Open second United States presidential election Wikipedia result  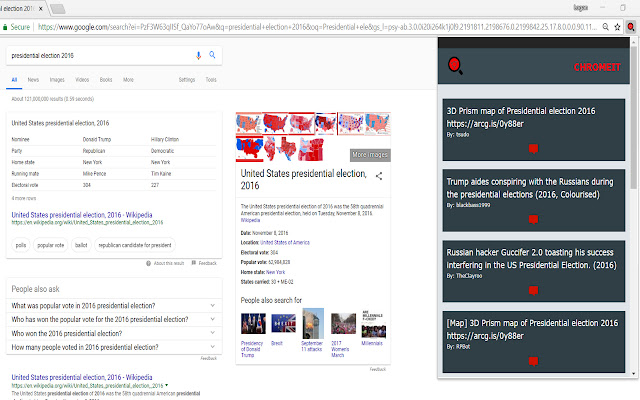(x=82, y=377)
